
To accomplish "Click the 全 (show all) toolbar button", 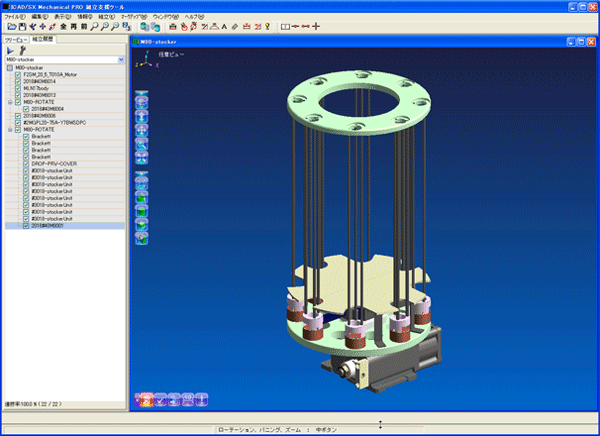I will pyautogui.click(x=63, y=26).
